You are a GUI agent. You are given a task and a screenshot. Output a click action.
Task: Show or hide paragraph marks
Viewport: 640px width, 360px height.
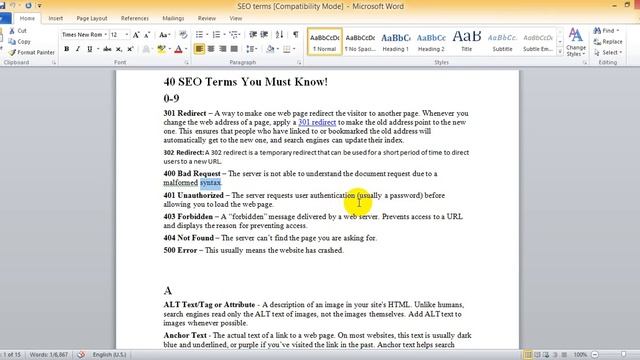pos(296,34)
